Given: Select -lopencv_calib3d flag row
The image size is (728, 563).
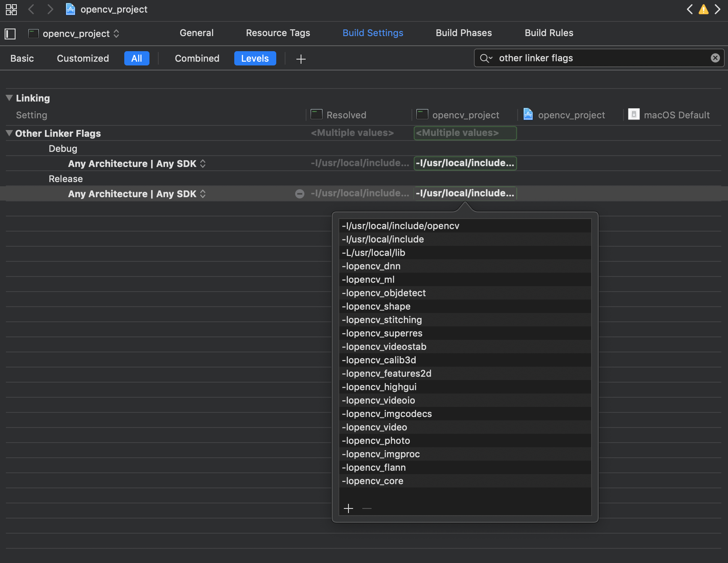Looking at the screenshot, I should [x=465, y=360].
